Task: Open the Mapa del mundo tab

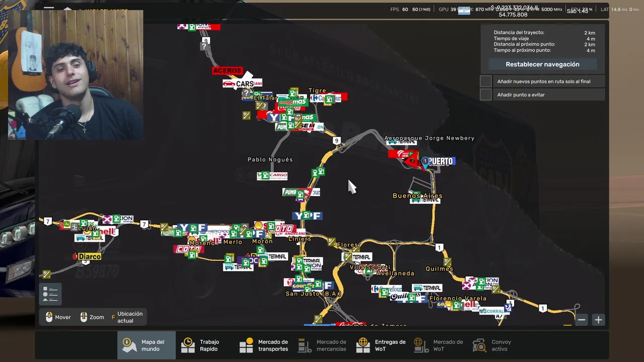Action: point(146,345)
